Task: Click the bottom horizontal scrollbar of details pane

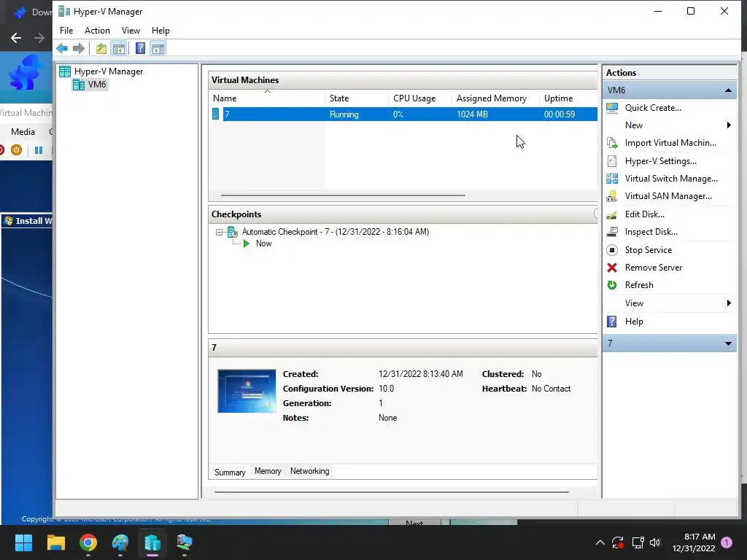Action: [x=391, y=492]
